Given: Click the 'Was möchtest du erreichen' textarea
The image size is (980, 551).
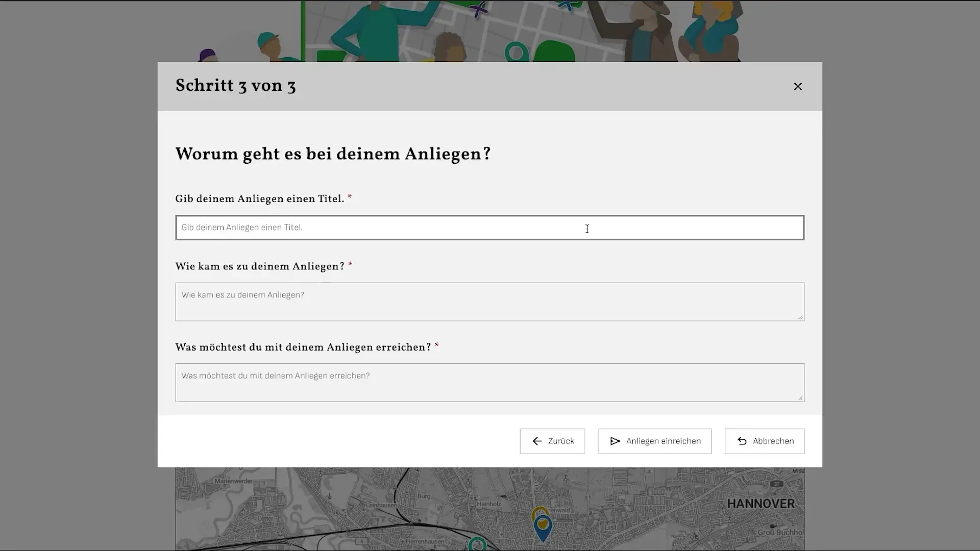Looking at the screenshot, I should [x=489, y=382].
